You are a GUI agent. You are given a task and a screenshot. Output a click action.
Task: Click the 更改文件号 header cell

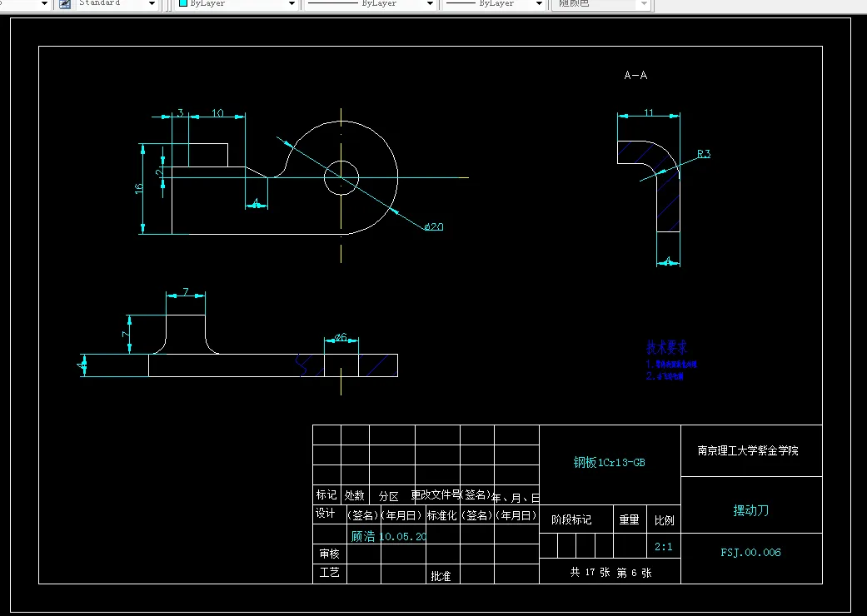click(x=435, y=494)
